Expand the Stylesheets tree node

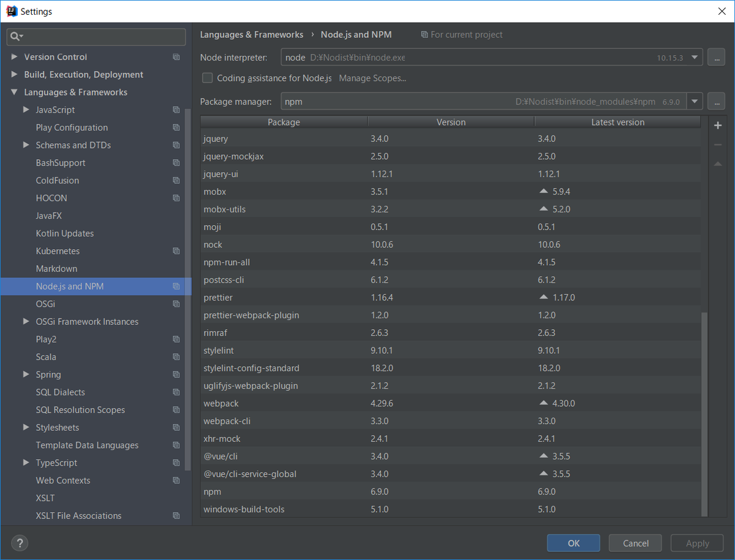(26, 428)
